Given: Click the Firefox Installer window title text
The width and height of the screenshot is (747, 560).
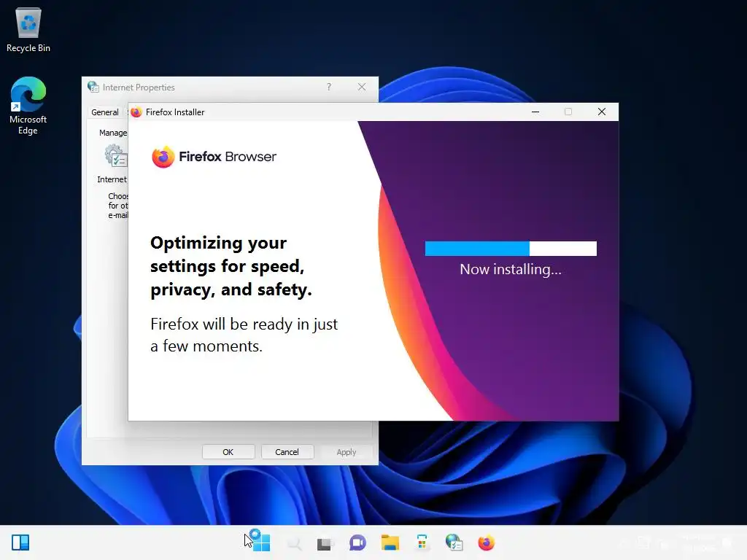Looking at the screenshot, I should [x=175, y=112].
